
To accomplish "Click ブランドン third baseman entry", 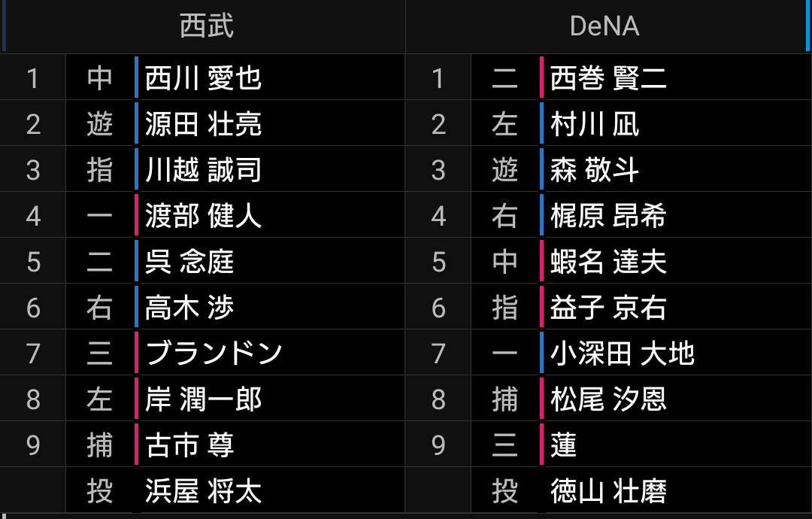I will pyautogui.click(x=214, y=354).
